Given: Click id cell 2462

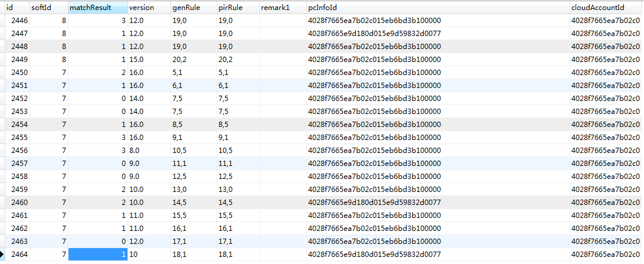Looking at the screenshot, I should coord(17,228).
